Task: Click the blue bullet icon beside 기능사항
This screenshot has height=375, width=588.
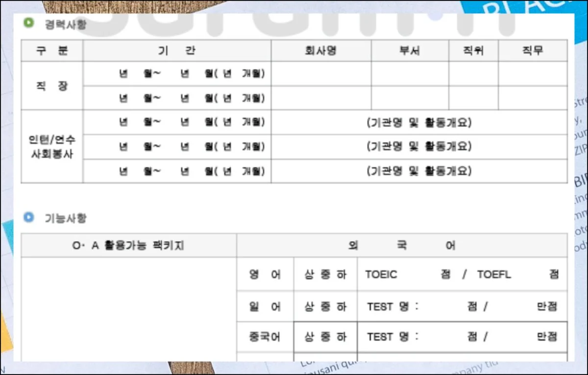Action: 29,217
